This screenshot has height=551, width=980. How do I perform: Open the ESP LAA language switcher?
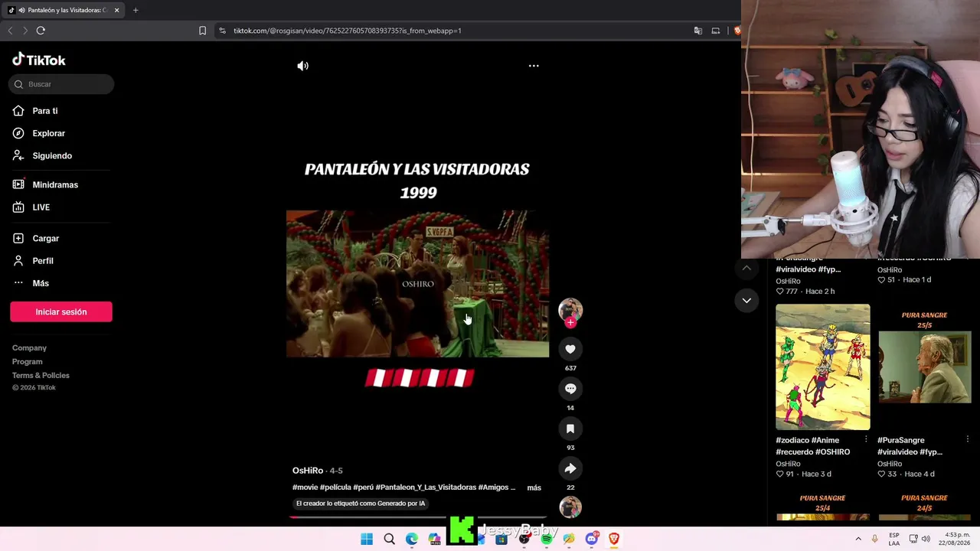click(894, 539)
